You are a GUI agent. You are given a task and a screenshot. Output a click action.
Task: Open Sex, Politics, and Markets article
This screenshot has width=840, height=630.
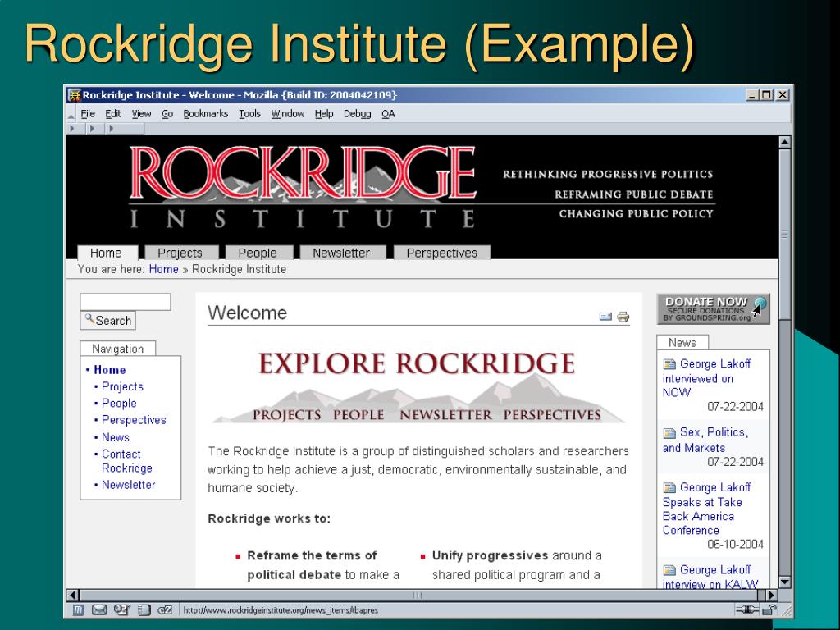(705, 440)
